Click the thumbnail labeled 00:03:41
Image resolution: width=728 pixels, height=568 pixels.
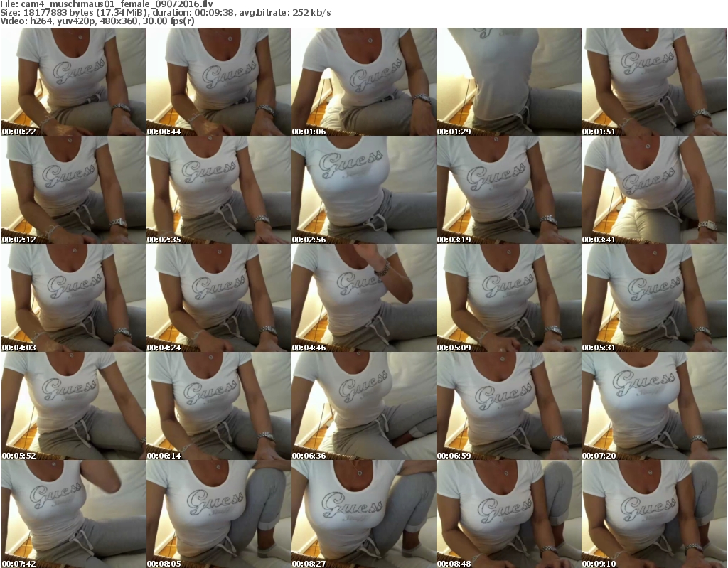coord(654,190)
